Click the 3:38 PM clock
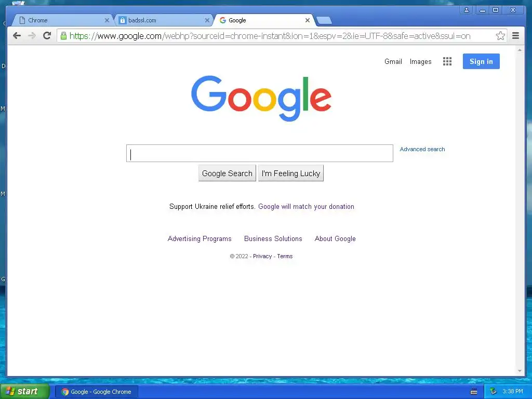This screenshot has height=399, width=532. [x=513, y=392]
